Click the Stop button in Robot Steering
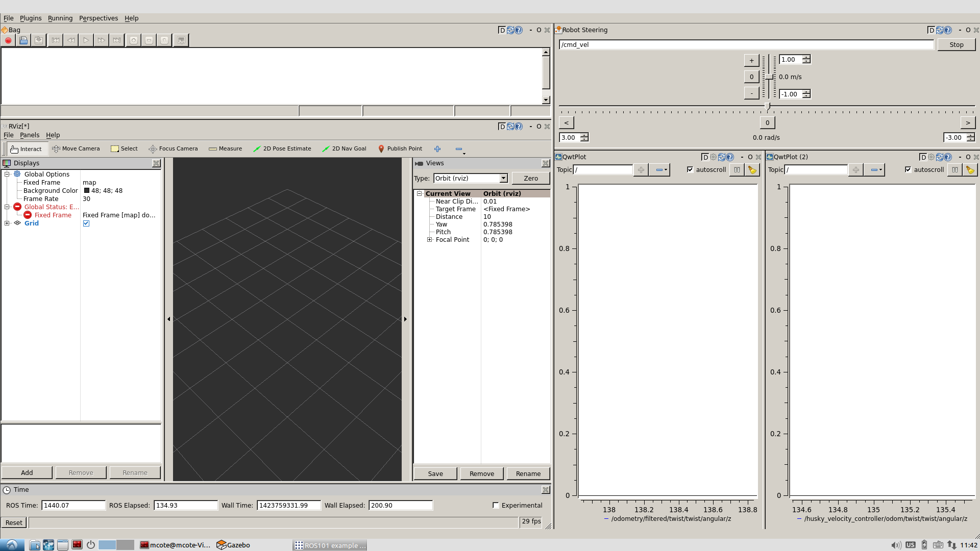 click(x=956, y=44)
